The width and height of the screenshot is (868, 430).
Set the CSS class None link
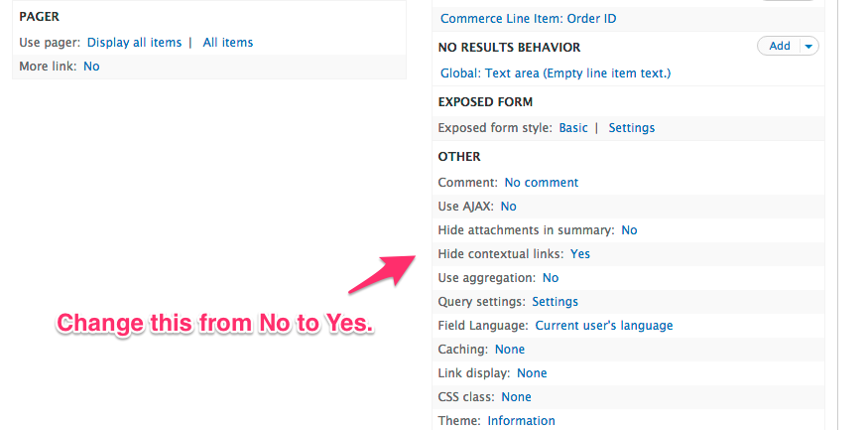click(517, 397)
